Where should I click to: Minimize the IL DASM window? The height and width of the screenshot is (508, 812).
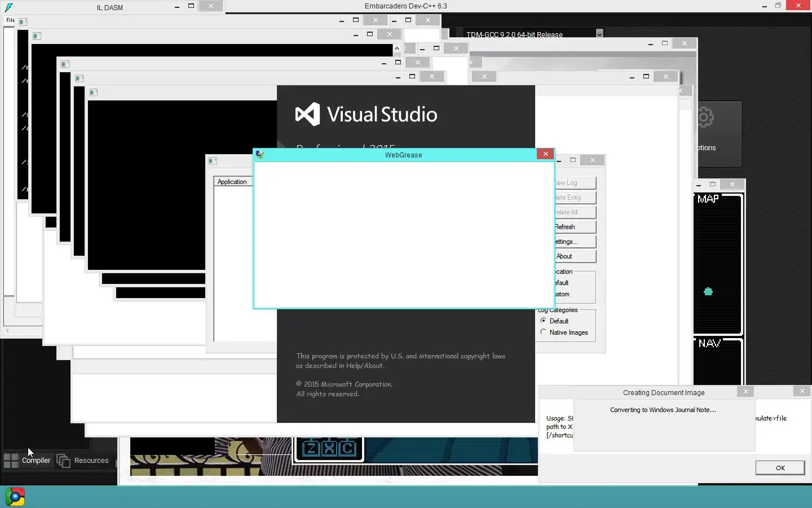(x=177, y=6)
